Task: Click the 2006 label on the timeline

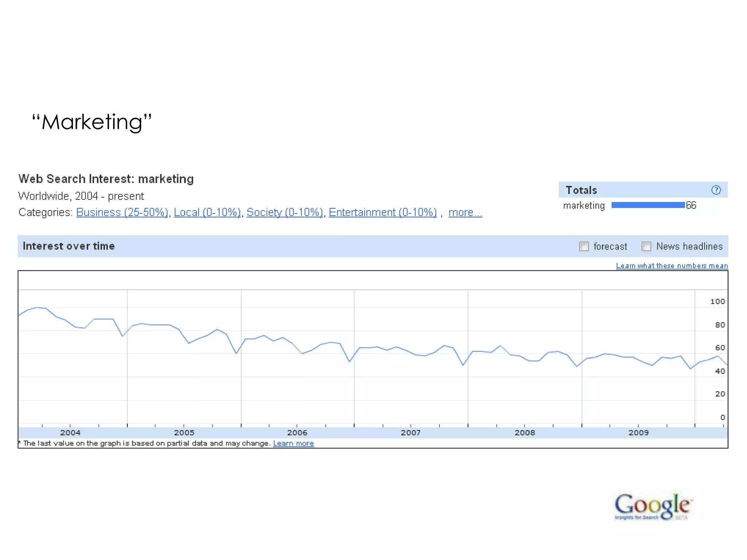Action: 297,433
